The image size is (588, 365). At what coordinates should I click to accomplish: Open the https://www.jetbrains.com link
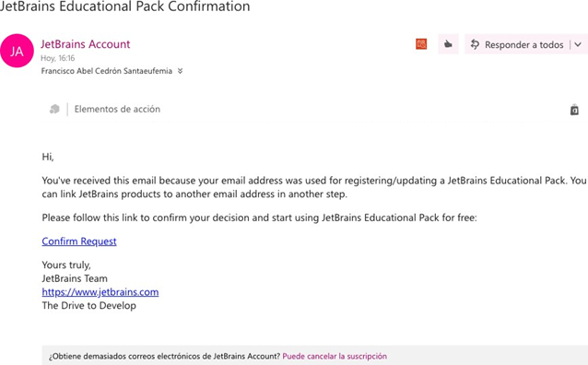pyautogui.click(x=100, y=292)
